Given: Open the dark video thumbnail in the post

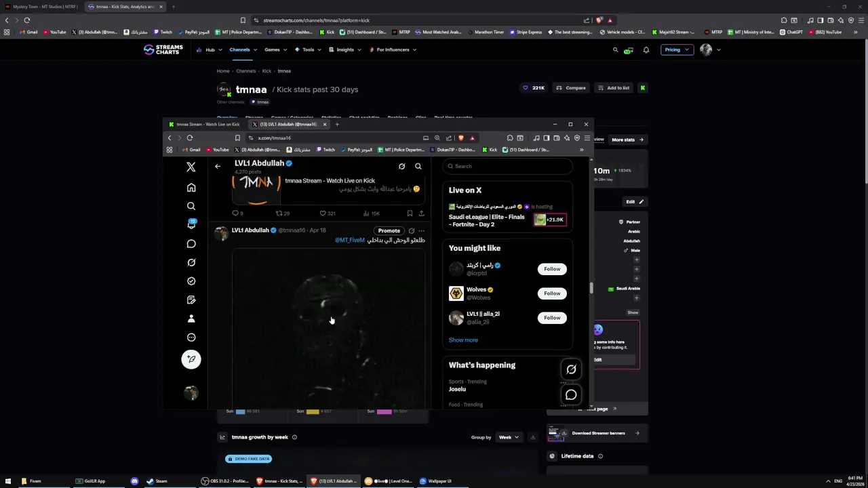Looking at the screenshot, I should pos(328,329).
